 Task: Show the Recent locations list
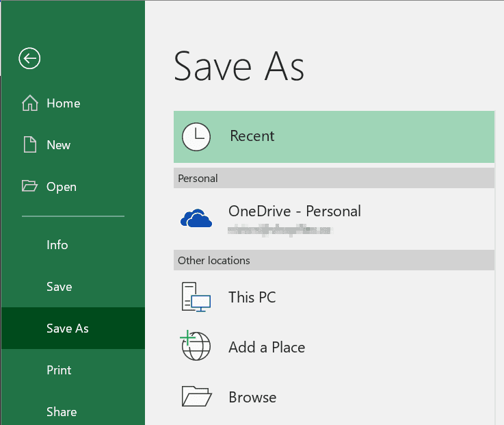point(252,136)
